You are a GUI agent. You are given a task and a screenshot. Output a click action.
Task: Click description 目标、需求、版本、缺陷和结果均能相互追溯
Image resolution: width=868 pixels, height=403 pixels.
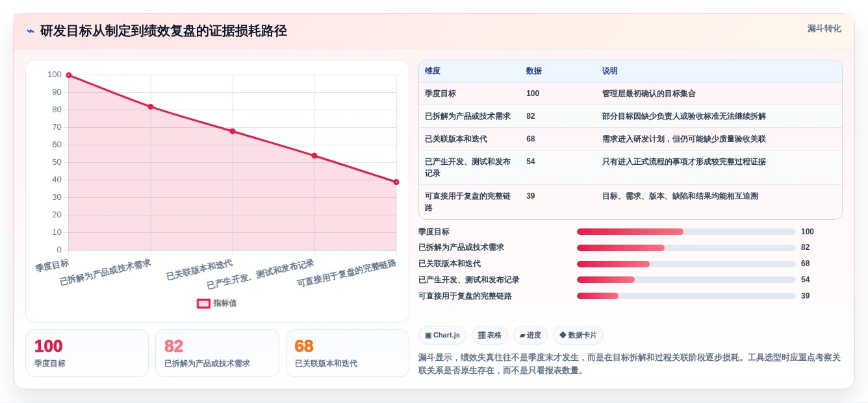(680, 196)
